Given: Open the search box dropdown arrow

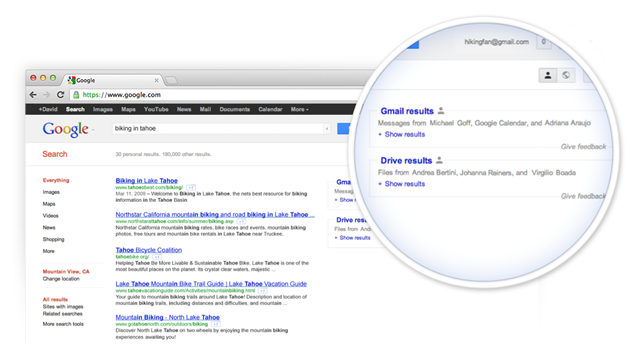Looking at the screenshot, I should 327,129.
